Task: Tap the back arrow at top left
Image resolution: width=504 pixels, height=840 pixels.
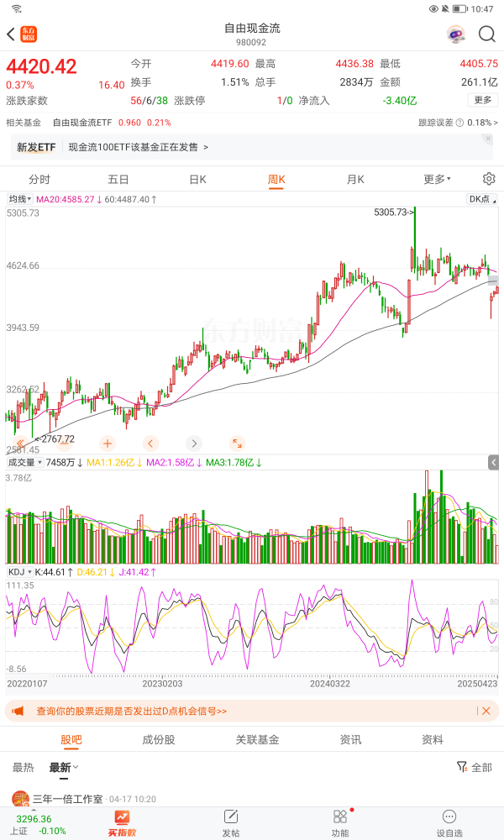Action: coord(11,34)
